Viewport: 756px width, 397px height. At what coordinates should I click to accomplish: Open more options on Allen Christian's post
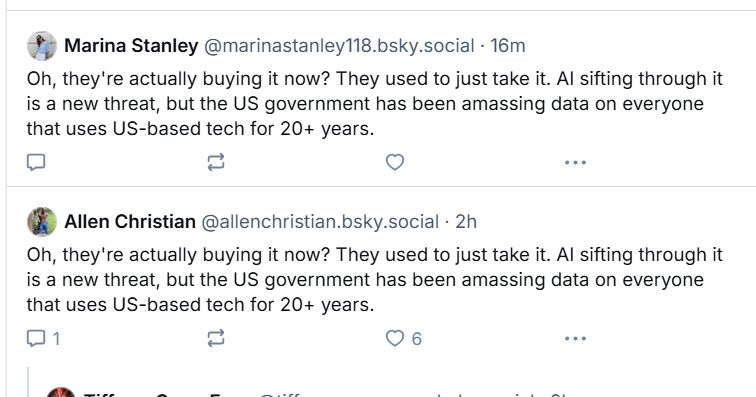click(x=575, y=339)
